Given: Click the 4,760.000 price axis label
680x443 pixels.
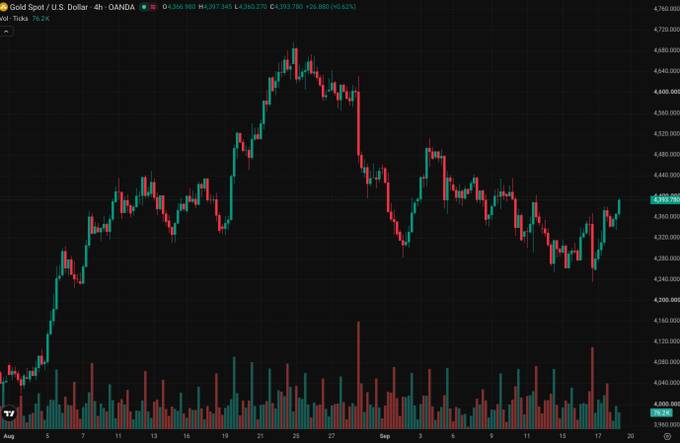Looking at the screenshot, I should 666,9.
